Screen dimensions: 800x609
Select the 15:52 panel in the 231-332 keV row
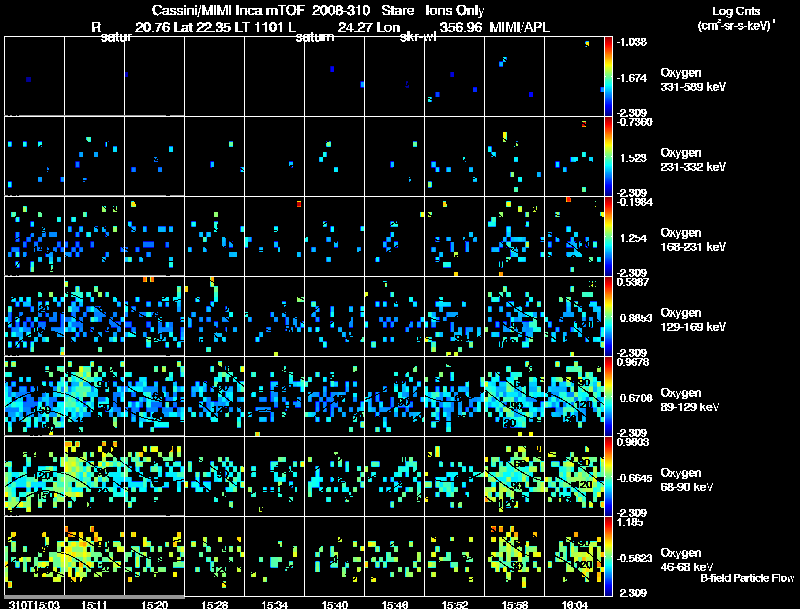[x=455, y=156]
